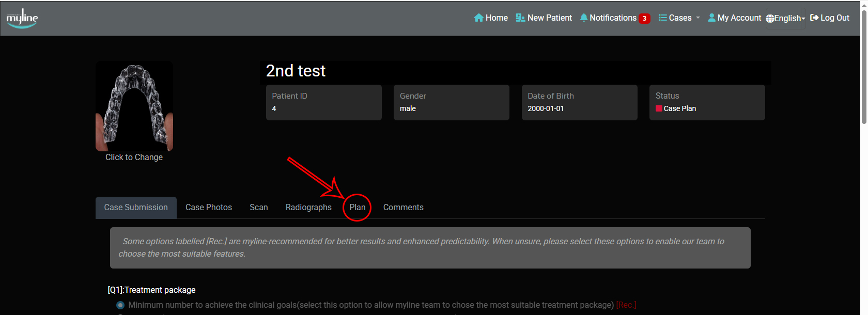Click the patient aligner photo thumbnail
Viewport: 868px width, 315px height.
pos(134,106)
